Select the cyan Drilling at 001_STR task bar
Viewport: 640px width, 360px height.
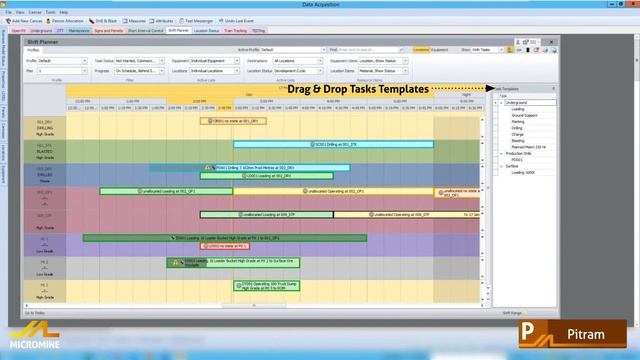point(333,144)
